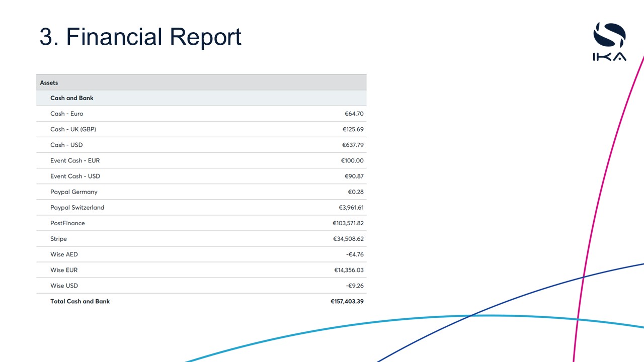Click the IKA logo in the corner
Image resolution: width=644 pixels, height=362 pixels.
coord(609,42)
